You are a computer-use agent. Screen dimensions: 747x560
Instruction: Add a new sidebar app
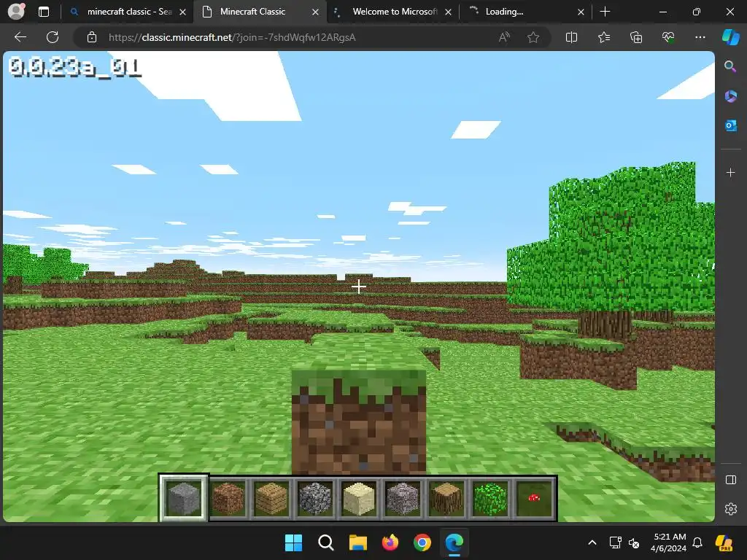(730, 172)
